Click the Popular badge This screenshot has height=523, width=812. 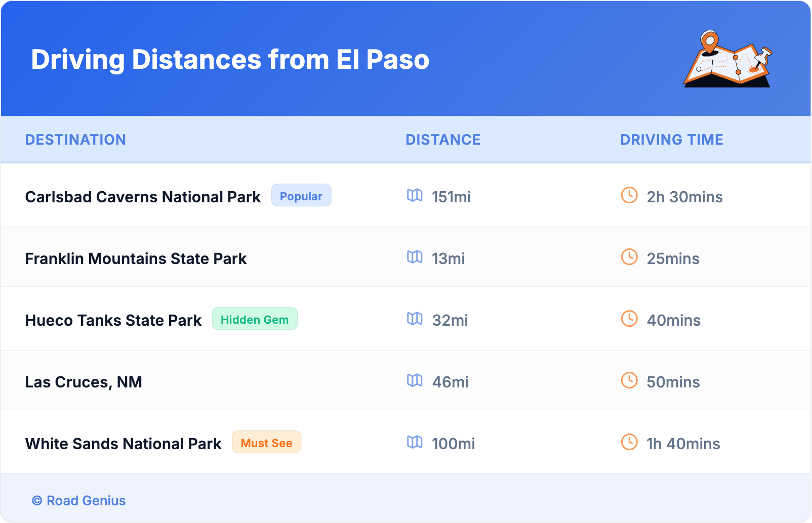coord(301,196)
